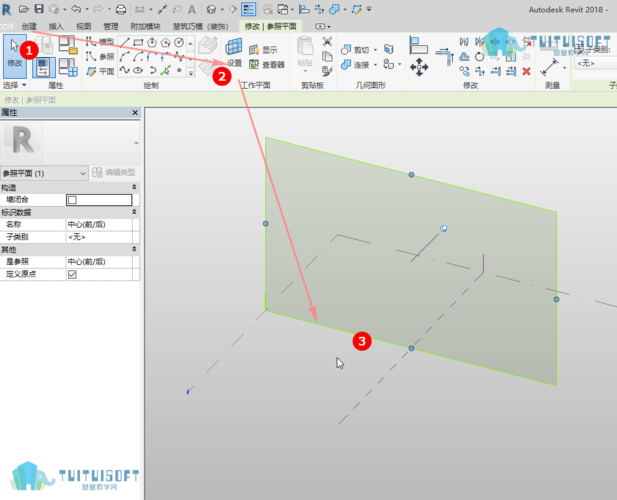Uncheck the 定义原点 checkbox
This screenshot has width=617, height=500.
(71, 273)
